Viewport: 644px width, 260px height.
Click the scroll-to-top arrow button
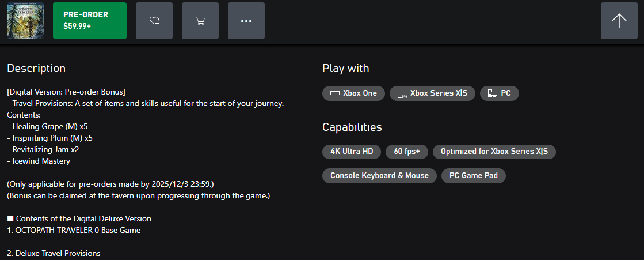(x=619, y=21)
